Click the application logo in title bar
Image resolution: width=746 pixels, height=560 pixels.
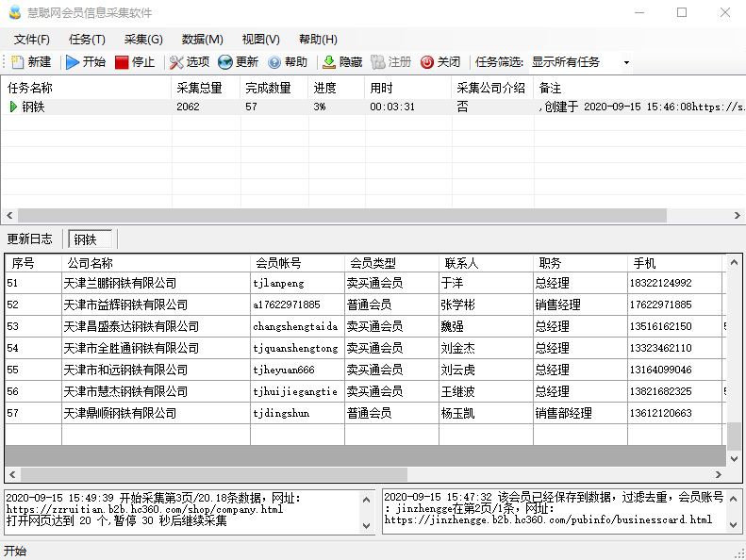click(x=15, y=12)
